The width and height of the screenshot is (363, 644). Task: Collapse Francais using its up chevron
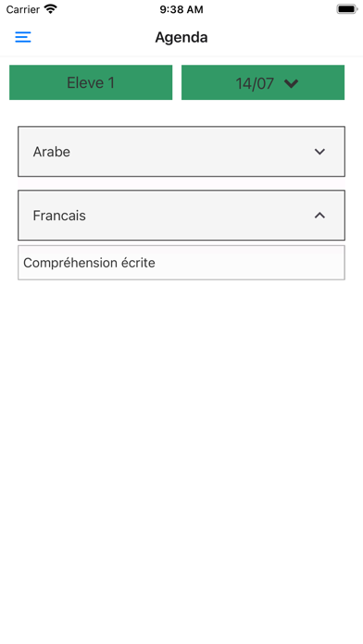pos(319,216)
